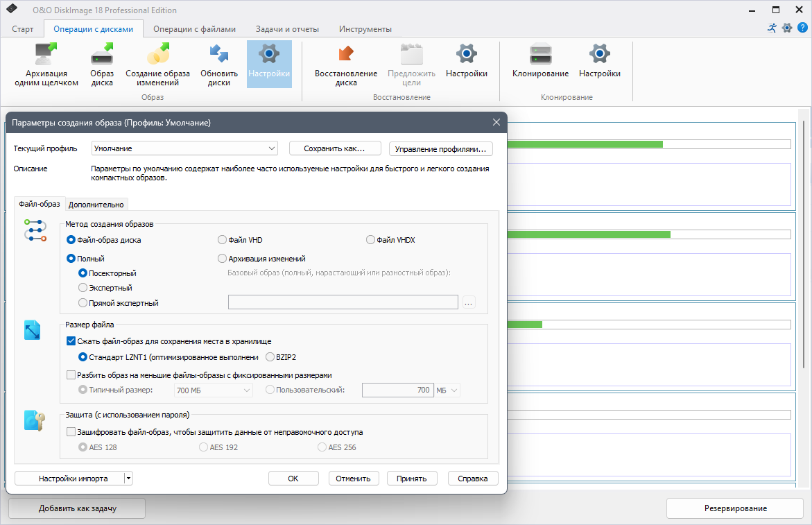Click the Сохранить как... button
The height and width of the screenshot is (525, 812).
click(334, 148)
